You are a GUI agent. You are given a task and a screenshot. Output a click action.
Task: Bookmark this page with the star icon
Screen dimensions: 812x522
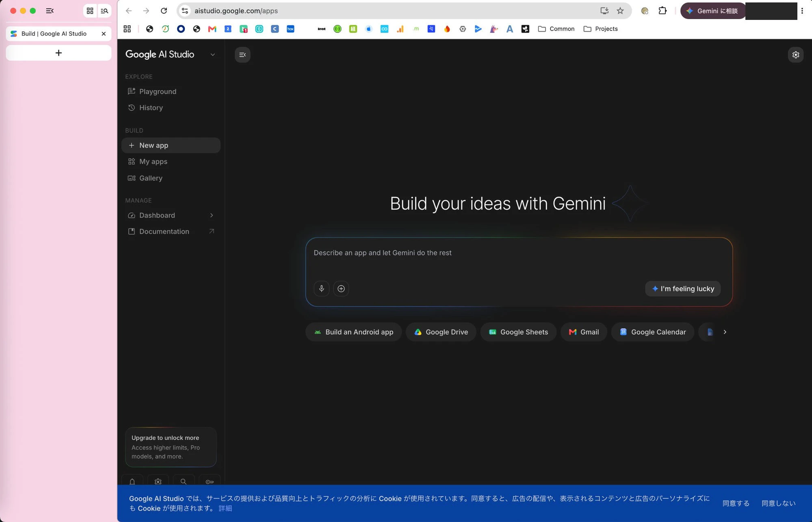point(620,11)
